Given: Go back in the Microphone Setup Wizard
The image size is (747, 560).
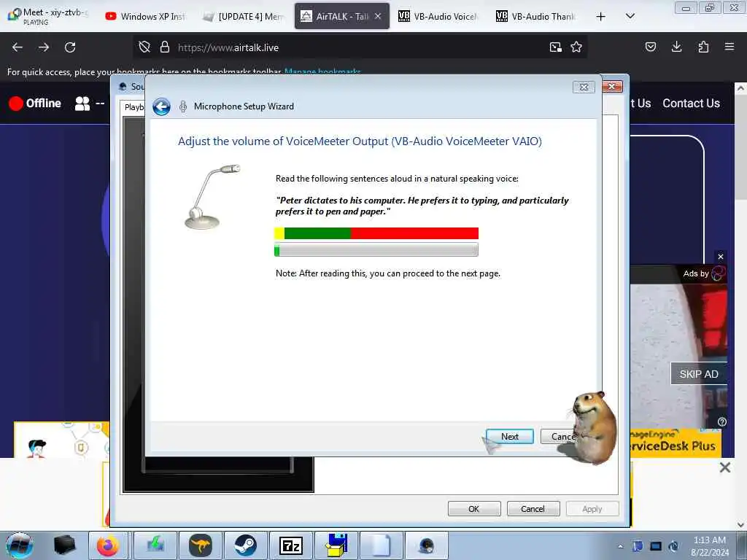Looking at the screenshot, I should [x=161, y=106].
